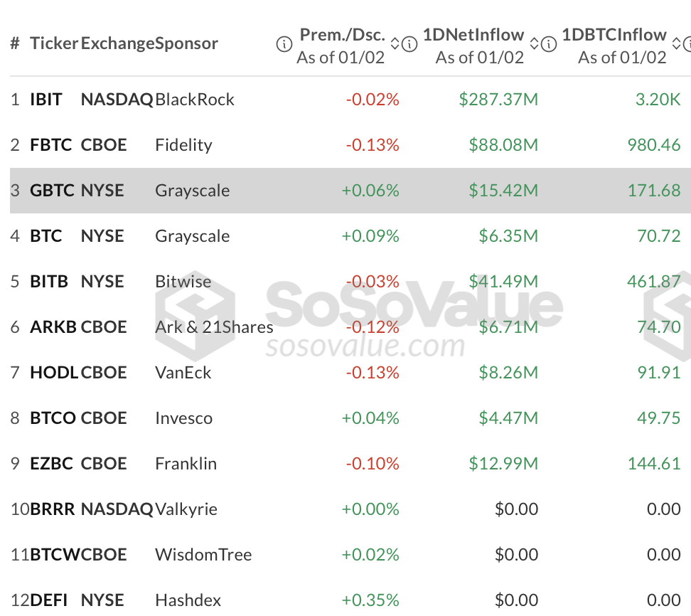The height and width of the screenshot is (616, 691).
Task: Click the ARKB ticker
Action: [x=53, y=327]
